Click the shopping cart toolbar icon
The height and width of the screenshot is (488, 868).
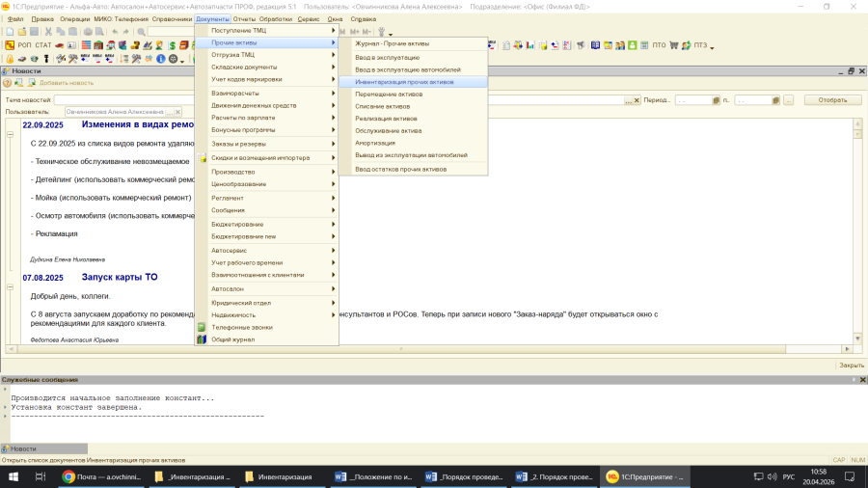pos(674,45)
